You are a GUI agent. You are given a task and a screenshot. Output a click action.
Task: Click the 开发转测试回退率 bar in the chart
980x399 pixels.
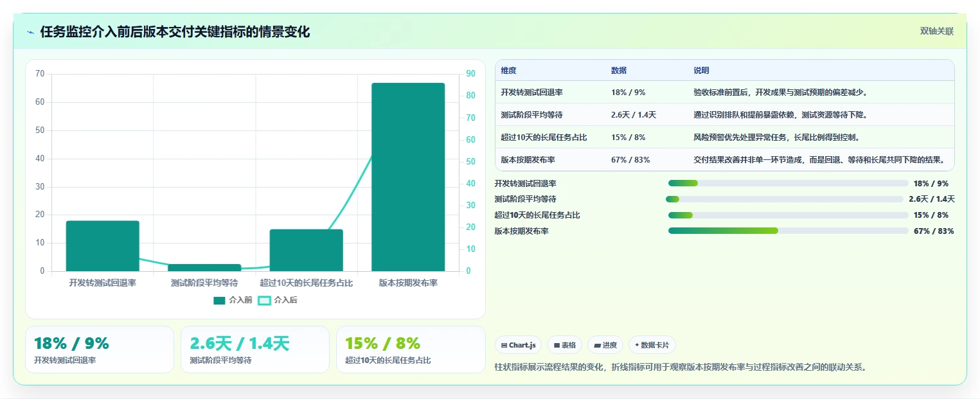tap(103, 246)
